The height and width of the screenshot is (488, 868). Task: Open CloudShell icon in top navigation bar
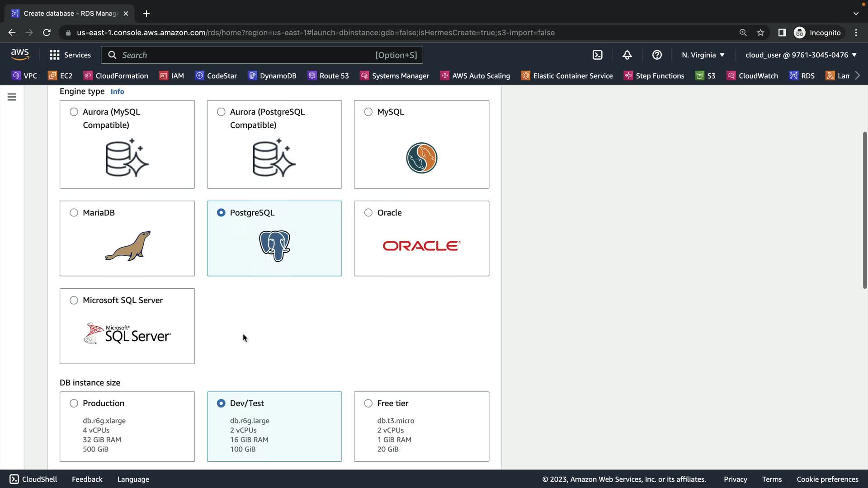pos(597,55)
